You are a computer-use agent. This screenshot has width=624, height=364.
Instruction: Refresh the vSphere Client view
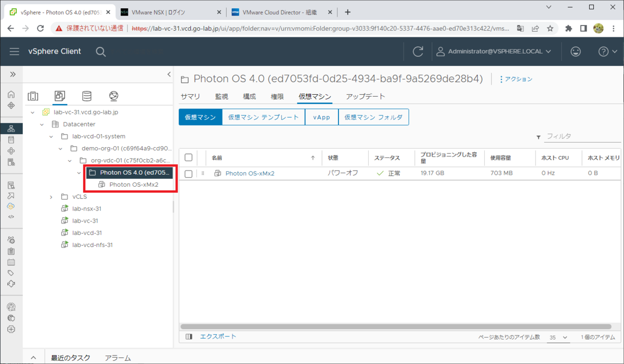(418, 51)
